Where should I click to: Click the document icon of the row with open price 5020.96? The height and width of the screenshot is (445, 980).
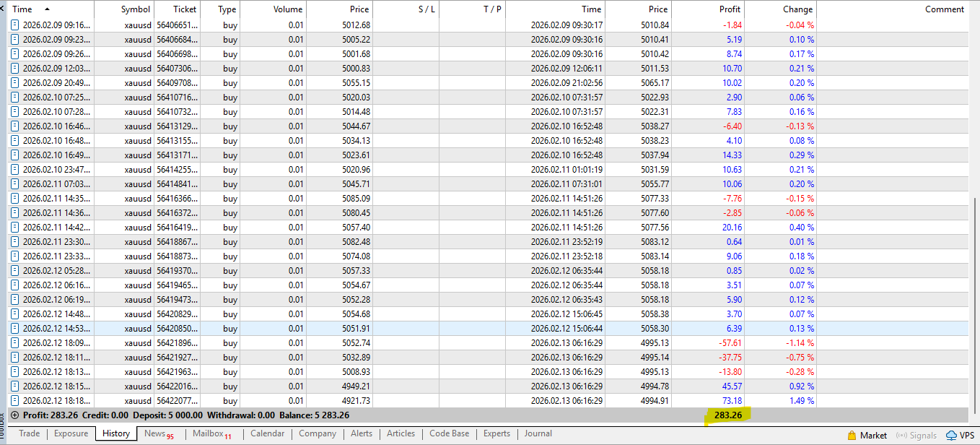(x=15, y=169)
